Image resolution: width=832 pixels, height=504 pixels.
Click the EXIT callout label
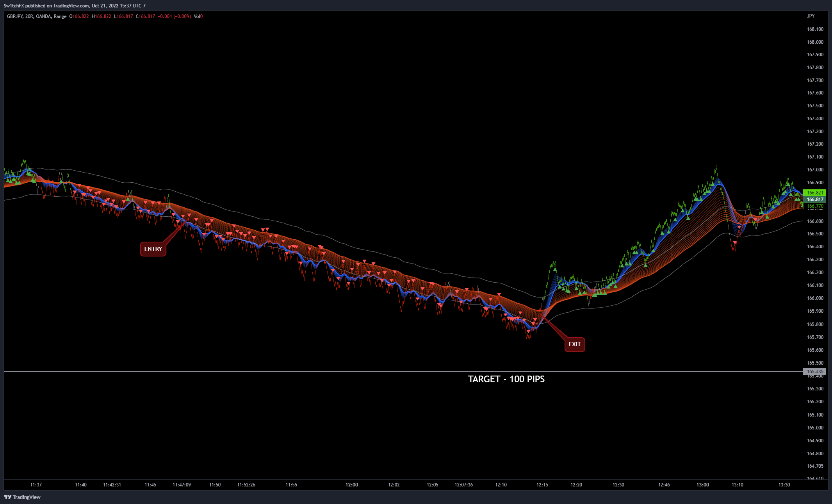[x=575, y=344]
